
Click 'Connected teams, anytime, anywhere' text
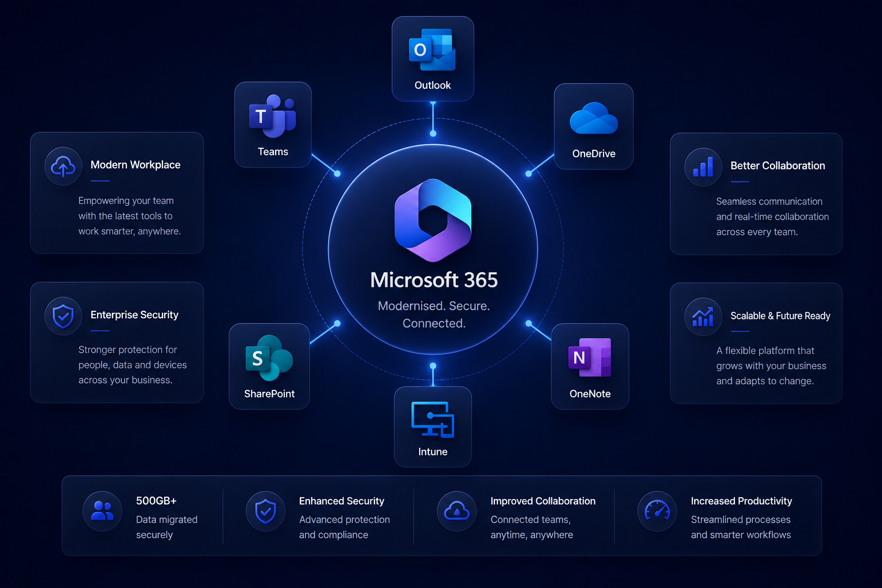(x=532, y=527)
